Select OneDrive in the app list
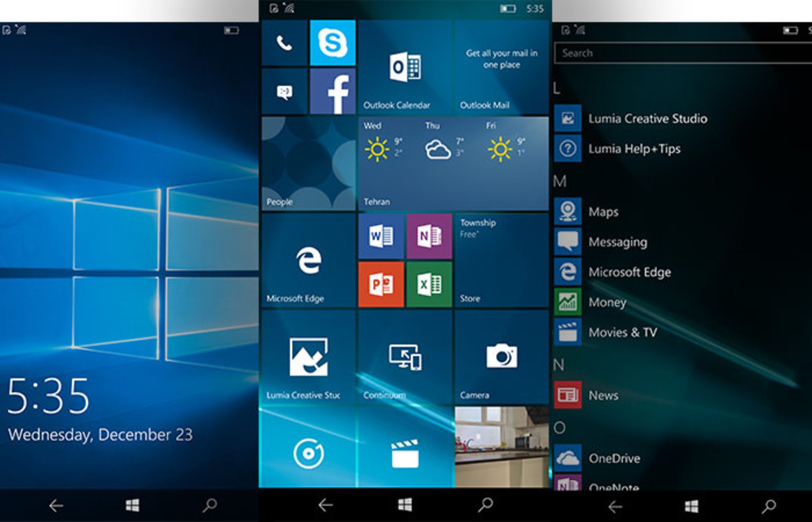Screen dimensions: 812x522 pos(615,458)
